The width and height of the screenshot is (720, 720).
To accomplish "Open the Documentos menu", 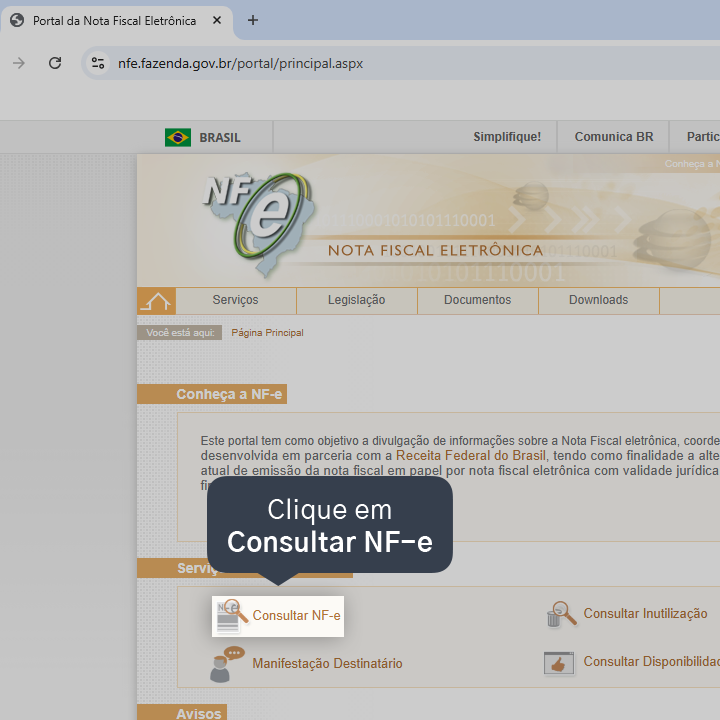I will pyautogui.click(x=478, y=300).
